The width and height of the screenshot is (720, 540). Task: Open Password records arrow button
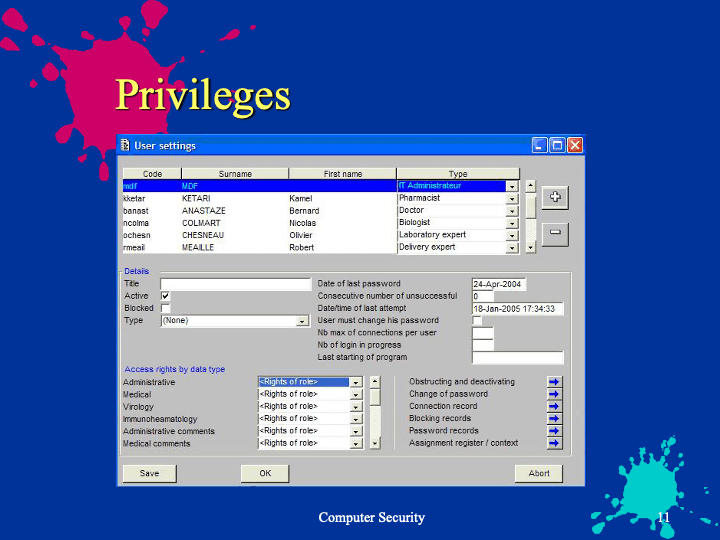tap(554, 431)
